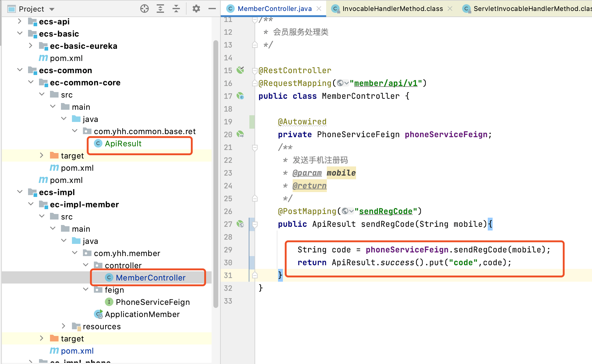Click the Collapse All icon in Project toolbar
This screenshot has height=364, width=592.
(176, 9)
